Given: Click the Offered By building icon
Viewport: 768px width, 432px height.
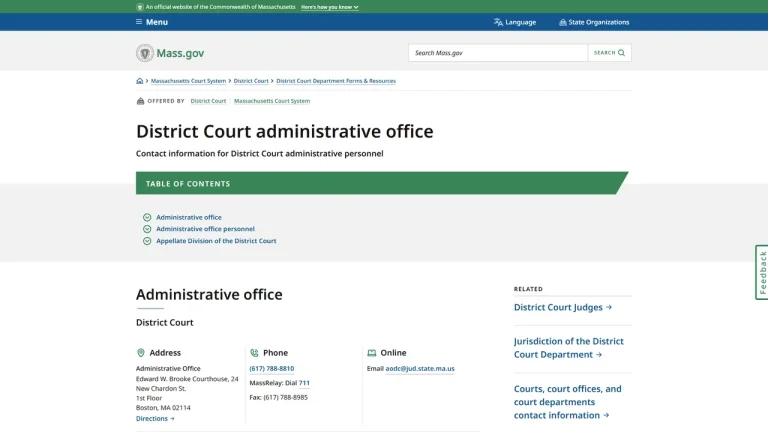Looking at the screenshot, I should point(140,101).
